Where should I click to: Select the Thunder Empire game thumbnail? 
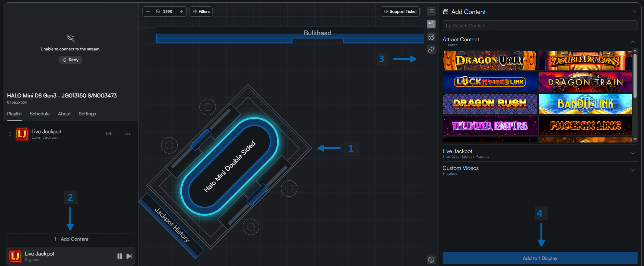tap(490, 126)
